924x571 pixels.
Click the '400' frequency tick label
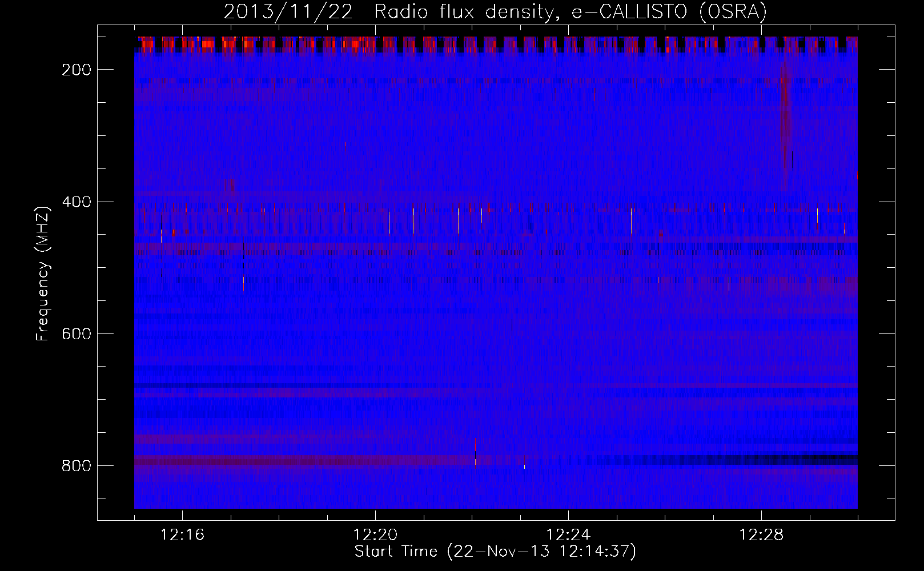point(76,202)
